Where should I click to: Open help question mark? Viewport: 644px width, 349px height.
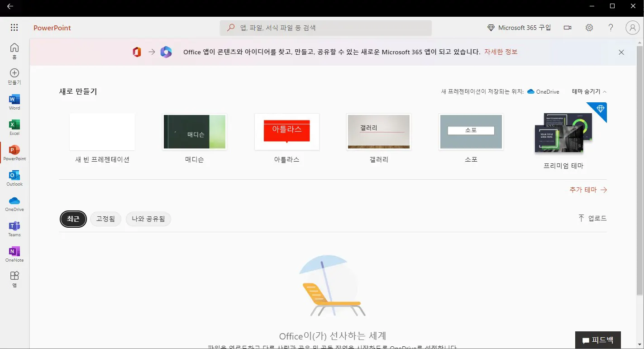click(x=611, y=28)
